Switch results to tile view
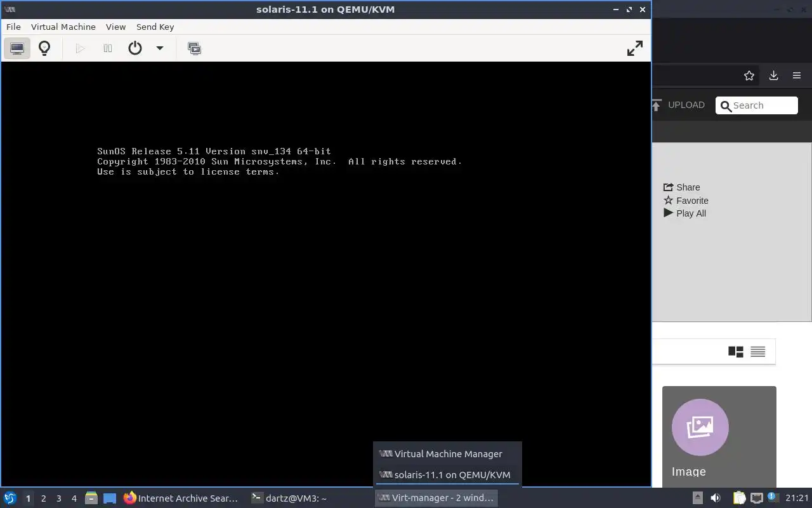 point(736,351)
